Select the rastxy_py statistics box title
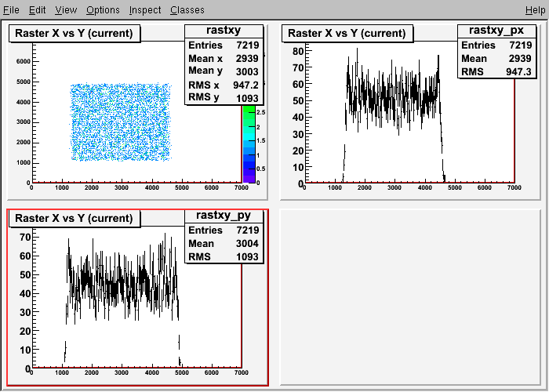Screen dimensions: 549x392 point(224,216)
